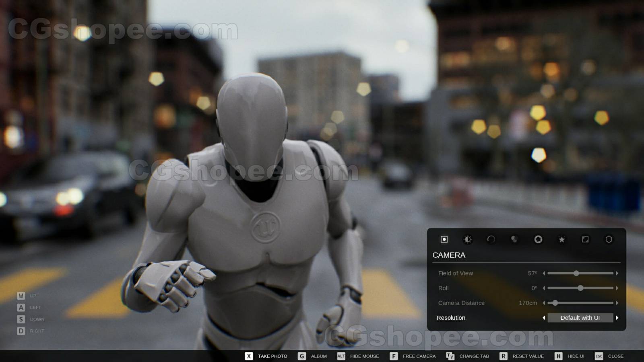Click the S key Down icon
The image size is (644, 362).
coord(21,319)
